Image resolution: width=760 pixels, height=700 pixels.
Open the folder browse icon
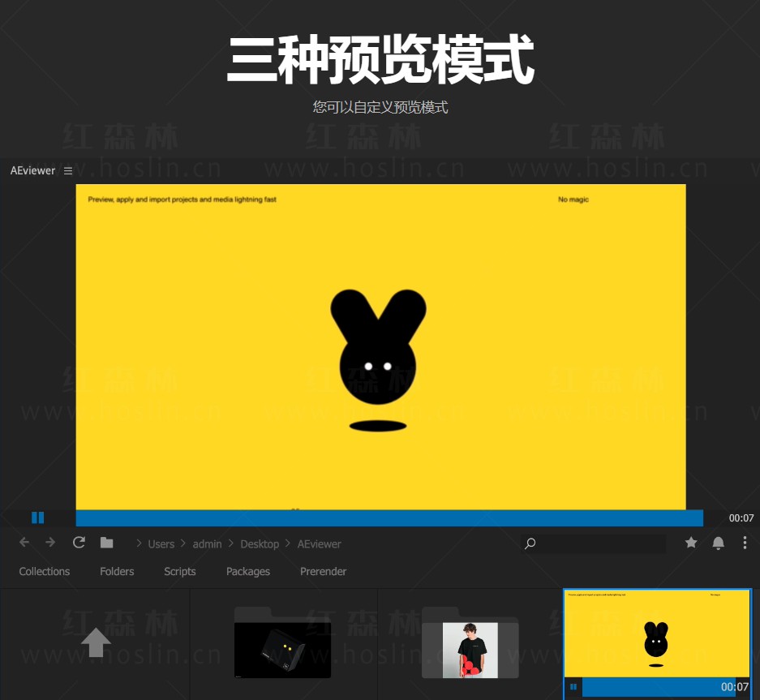[x=106, y=543]
